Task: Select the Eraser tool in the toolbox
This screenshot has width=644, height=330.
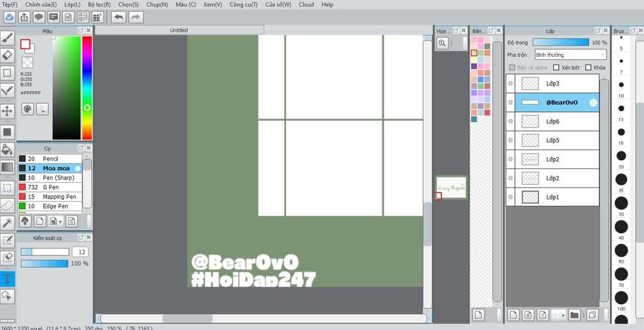Action: click(8, 55)
